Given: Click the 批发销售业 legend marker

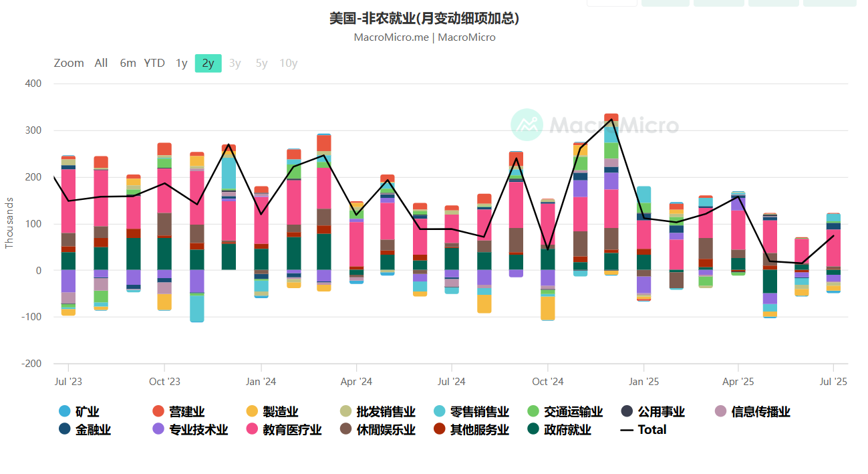Looking at the screenshot, I should click(378, 412).
